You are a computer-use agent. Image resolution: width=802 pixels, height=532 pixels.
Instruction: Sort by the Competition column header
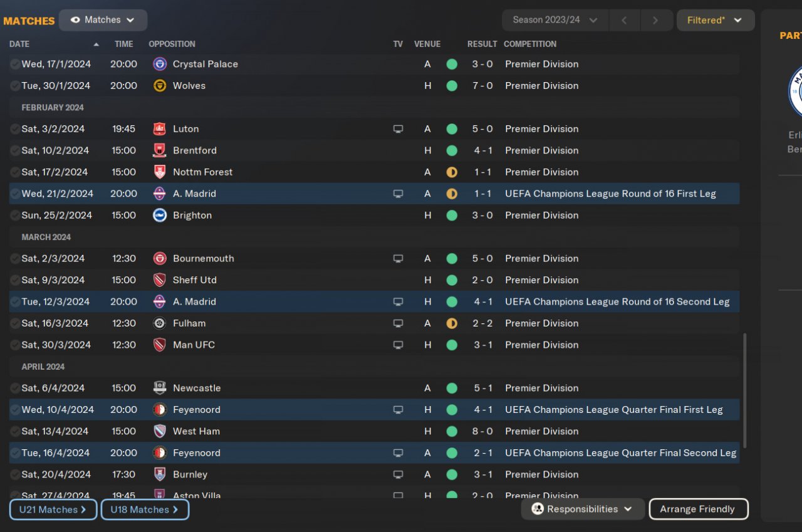click(529, 44)
